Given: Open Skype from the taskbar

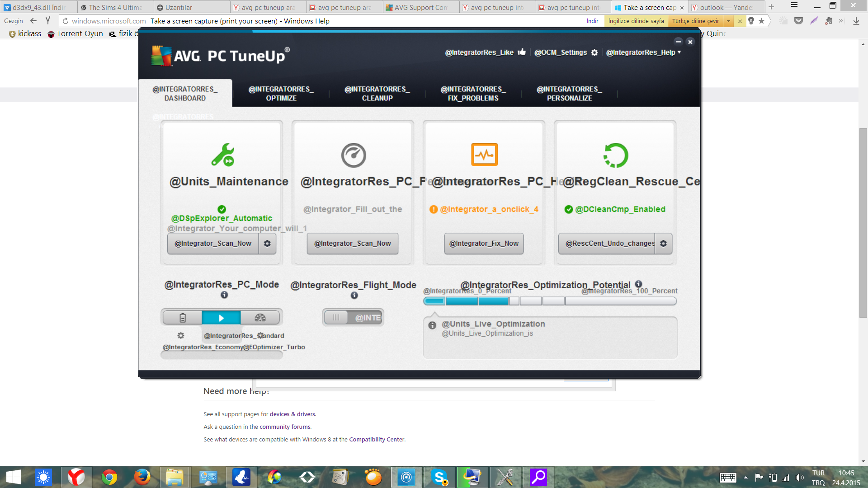Looking at the screenshot, I should (x=440, y=477).
